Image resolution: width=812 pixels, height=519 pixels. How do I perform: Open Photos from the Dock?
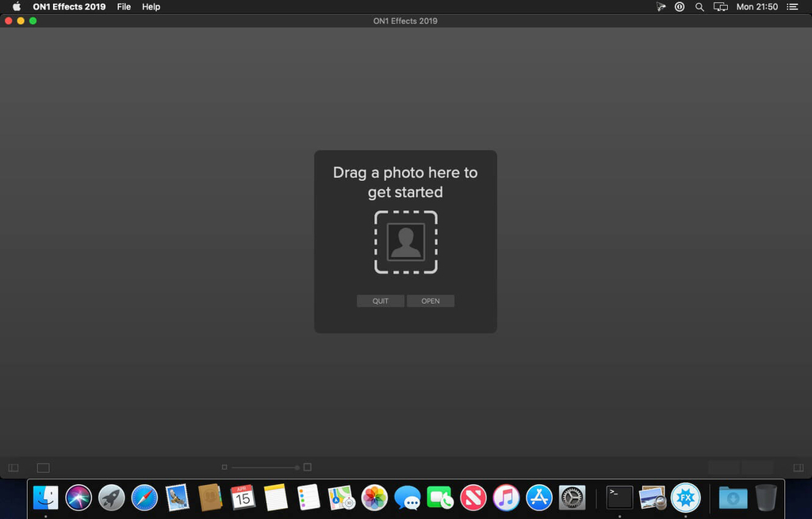pos(374,498)
